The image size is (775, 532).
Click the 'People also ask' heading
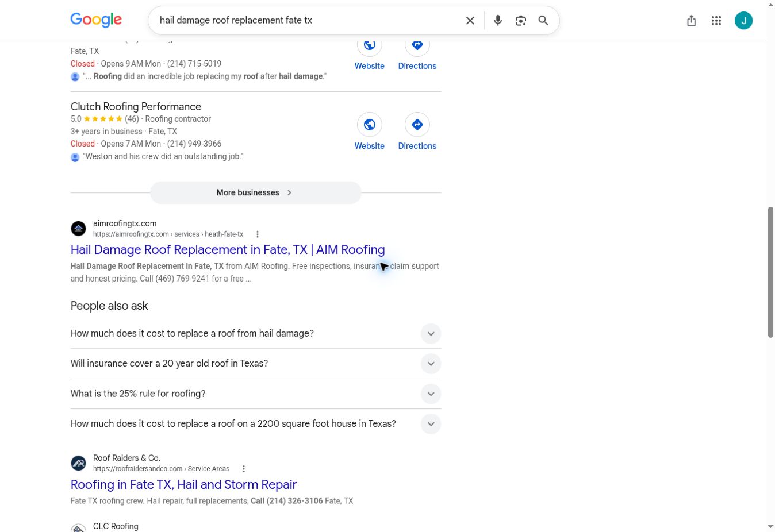click(109, 306)
